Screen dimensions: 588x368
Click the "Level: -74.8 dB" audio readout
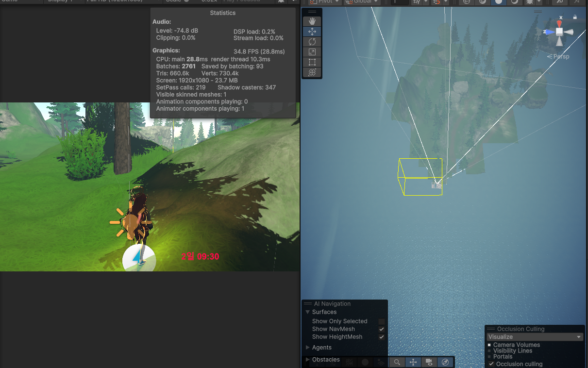point(177,31)
